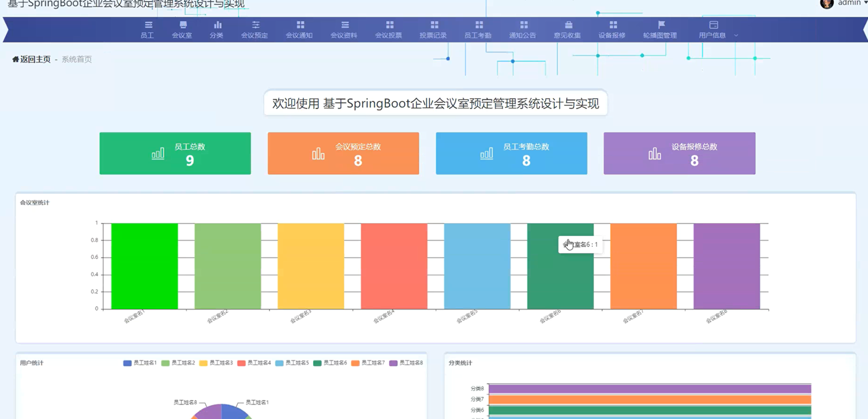Toggle 员工姓名1 legend series in pie chart
The height and width of the screenshot is (419, 868).
pyautogui.click(x=140, y=363)
